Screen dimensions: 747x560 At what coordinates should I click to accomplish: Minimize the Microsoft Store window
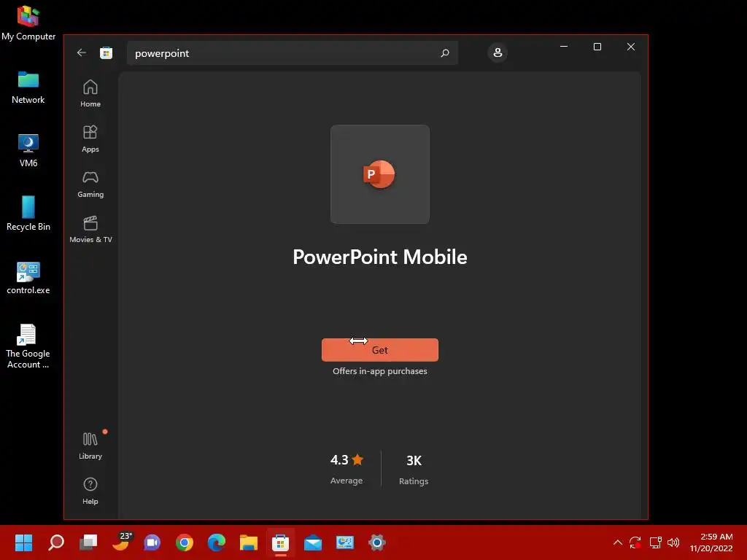point(564,47)
